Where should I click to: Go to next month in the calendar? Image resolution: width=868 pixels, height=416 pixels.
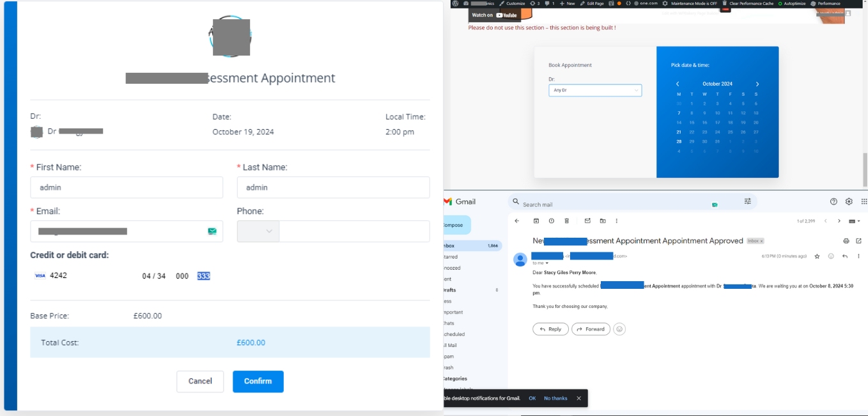757,84
